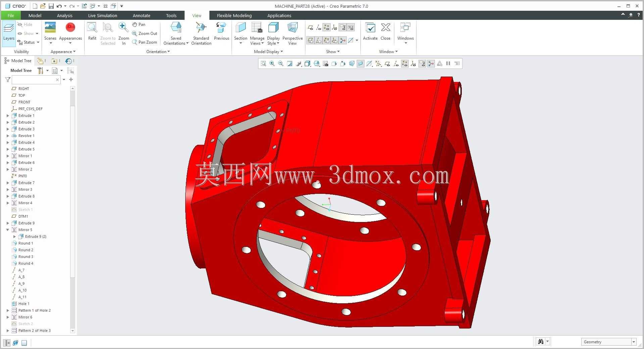Click the Repaint icon on graphics toolbar

coord(289,63)
